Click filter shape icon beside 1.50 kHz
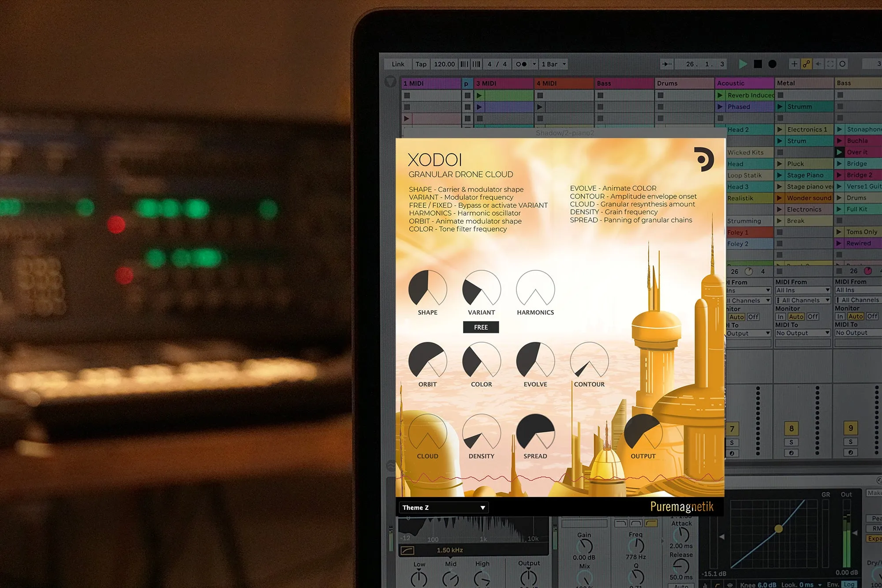The height and width of the screenshot is (588, 882). (x=407, y=551)
